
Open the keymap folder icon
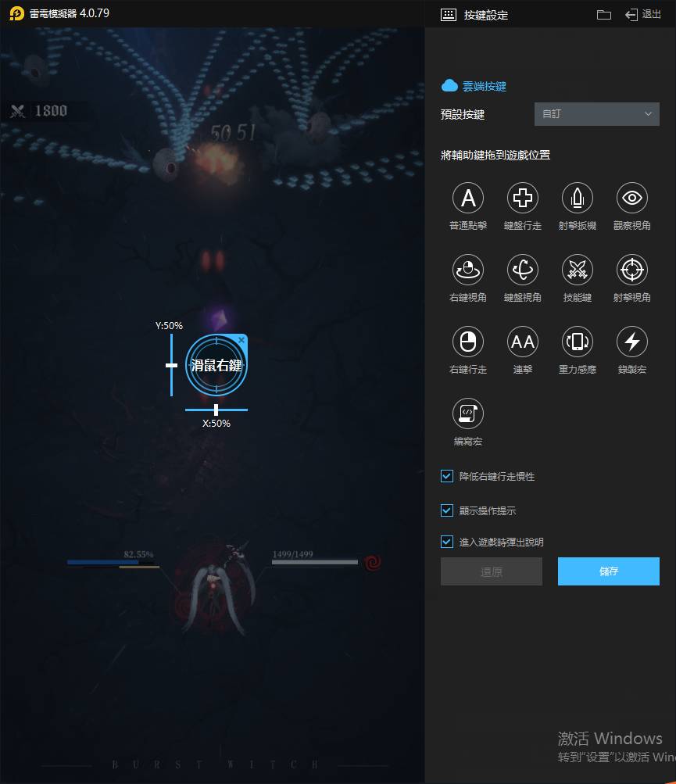coord(604,15)
